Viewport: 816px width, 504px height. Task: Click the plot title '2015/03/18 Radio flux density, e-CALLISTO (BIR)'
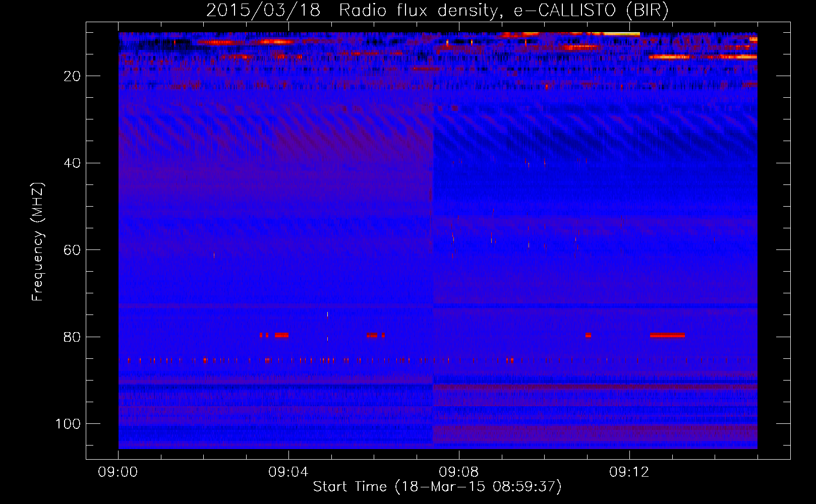(x=437, y=10)
